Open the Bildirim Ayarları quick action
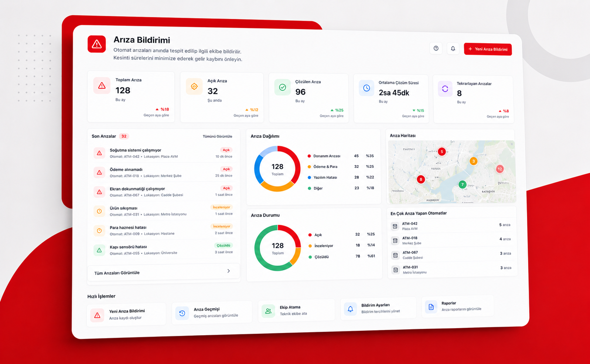The image size is (590, 364). pos(379,308)
